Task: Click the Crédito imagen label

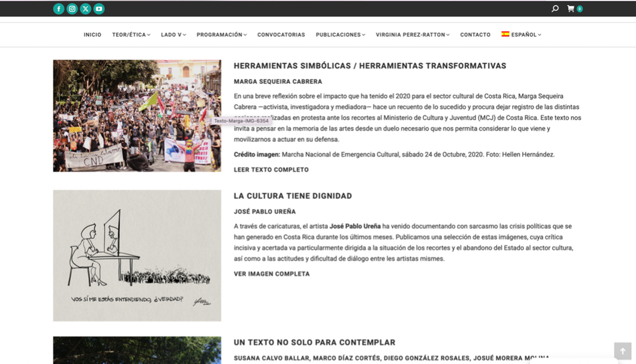Action: click(257, 155)
